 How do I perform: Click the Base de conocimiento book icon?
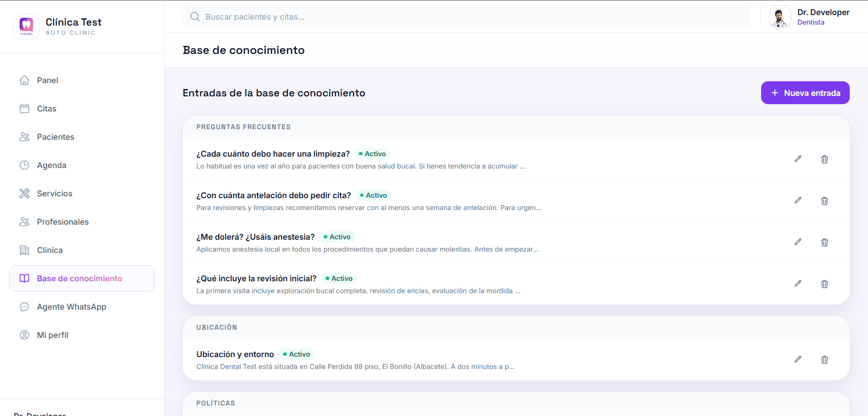(x=25, y=279)
